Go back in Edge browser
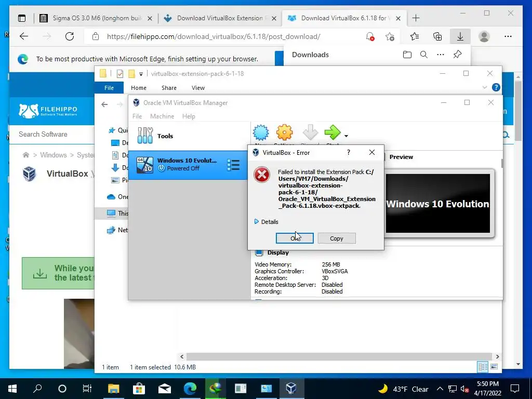This screenshot has height=399, width=532. coord(24,36)
